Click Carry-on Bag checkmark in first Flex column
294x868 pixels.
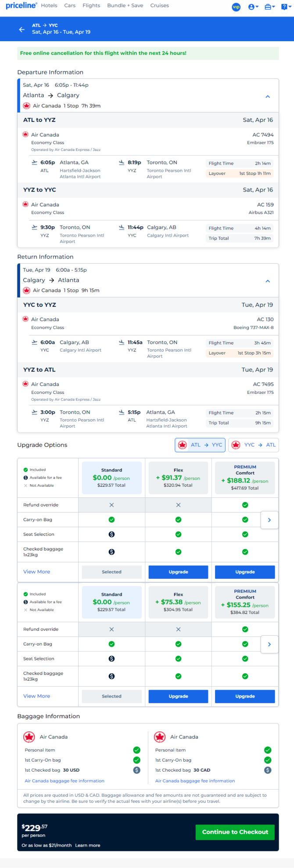[x=178, y=520]
